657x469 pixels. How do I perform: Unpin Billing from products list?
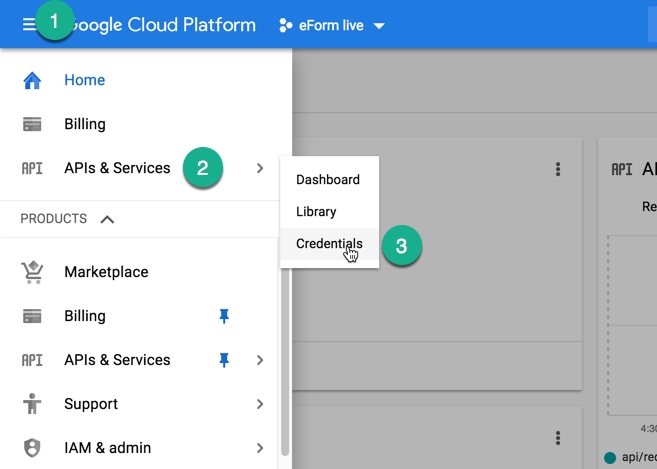coord(224,316)
